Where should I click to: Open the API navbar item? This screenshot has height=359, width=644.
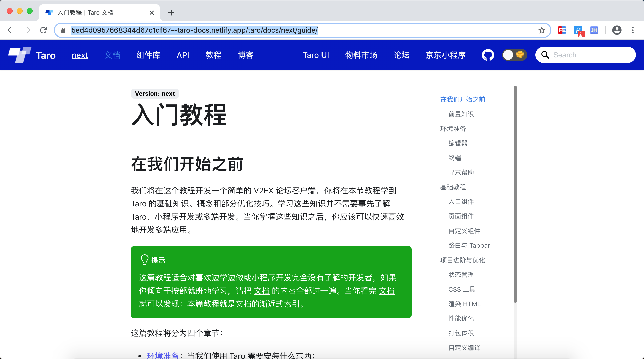[x=183, y=55]
